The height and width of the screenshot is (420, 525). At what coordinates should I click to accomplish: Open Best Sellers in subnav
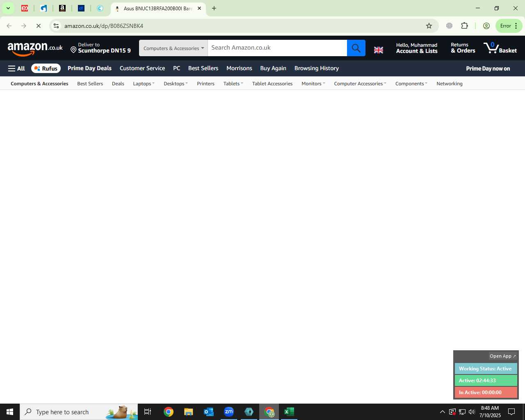point(90,84)
